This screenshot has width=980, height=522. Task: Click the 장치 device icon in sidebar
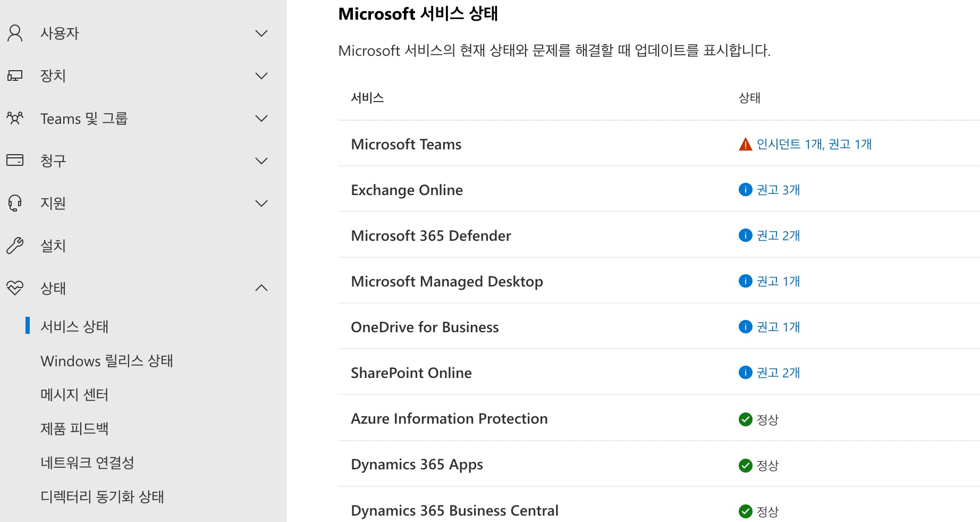[x=15, y=75]
